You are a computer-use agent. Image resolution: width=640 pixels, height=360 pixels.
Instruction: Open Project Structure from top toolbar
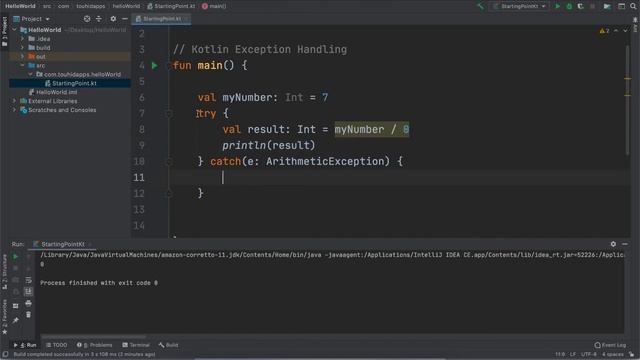[x=607, y=6]
